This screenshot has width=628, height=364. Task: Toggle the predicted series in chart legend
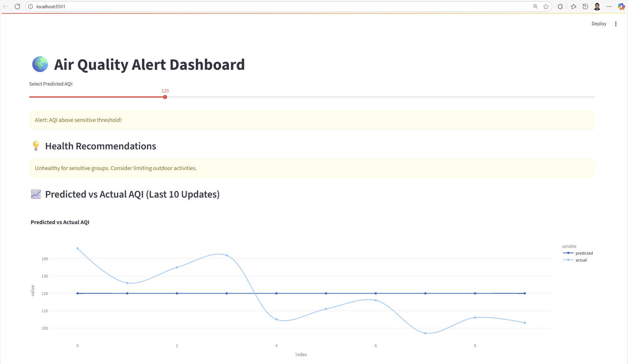(584, 253)
